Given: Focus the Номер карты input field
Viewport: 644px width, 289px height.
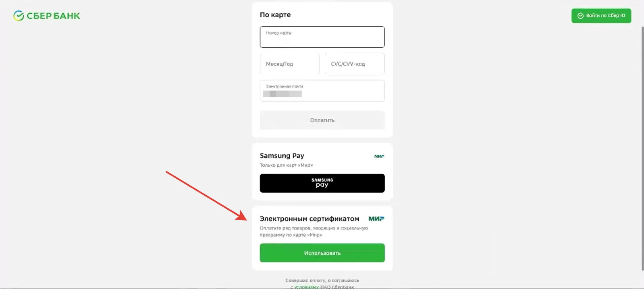Looking at the screenshot, I should click(322, 37).
